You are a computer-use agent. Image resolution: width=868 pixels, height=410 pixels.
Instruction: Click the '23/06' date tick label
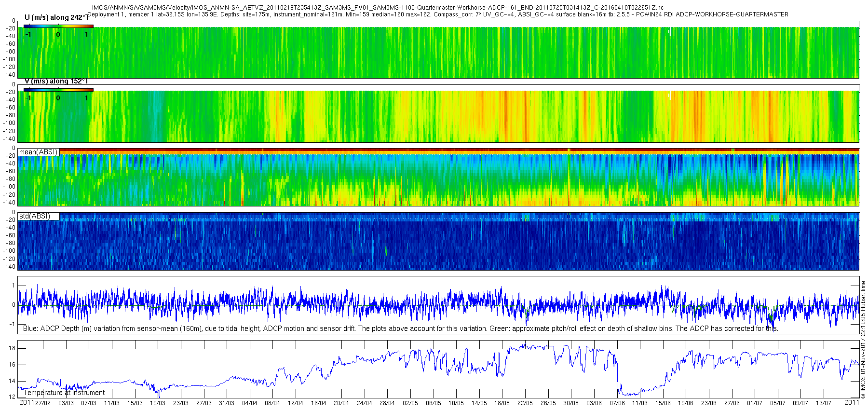point(709,403)
